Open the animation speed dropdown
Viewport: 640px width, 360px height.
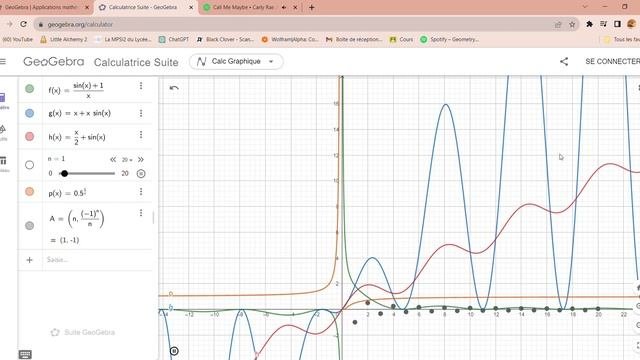(x=127, y=160)
